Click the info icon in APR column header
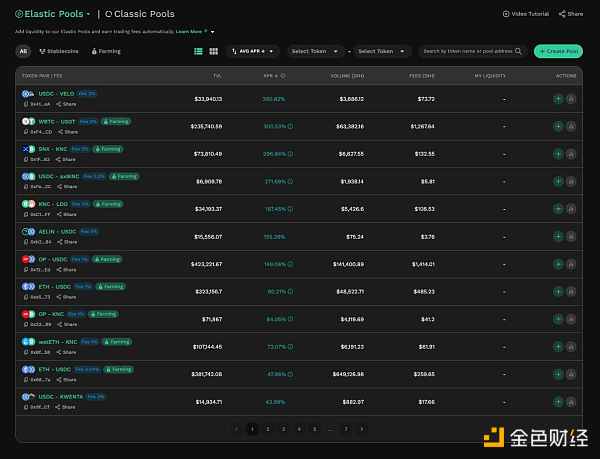The image size is (600, 459). (x=283, y=76)
